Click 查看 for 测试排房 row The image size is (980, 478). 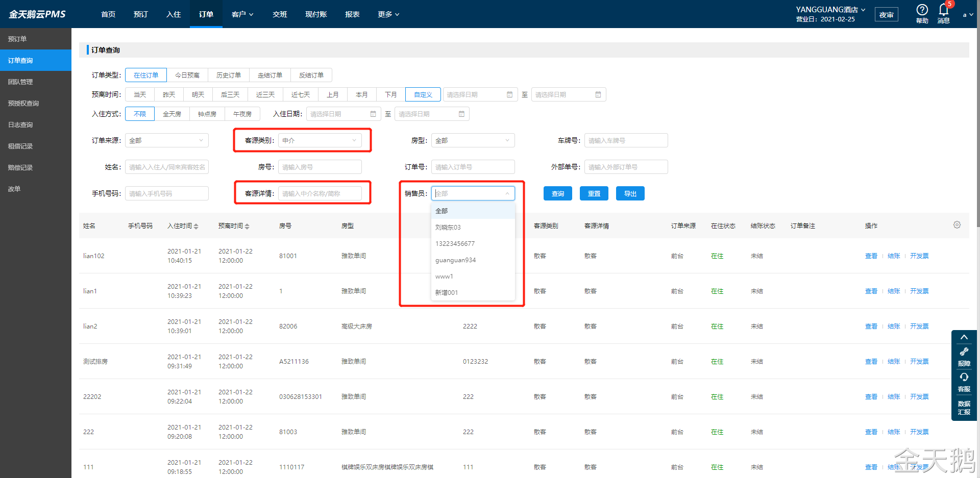click(871, 362)
